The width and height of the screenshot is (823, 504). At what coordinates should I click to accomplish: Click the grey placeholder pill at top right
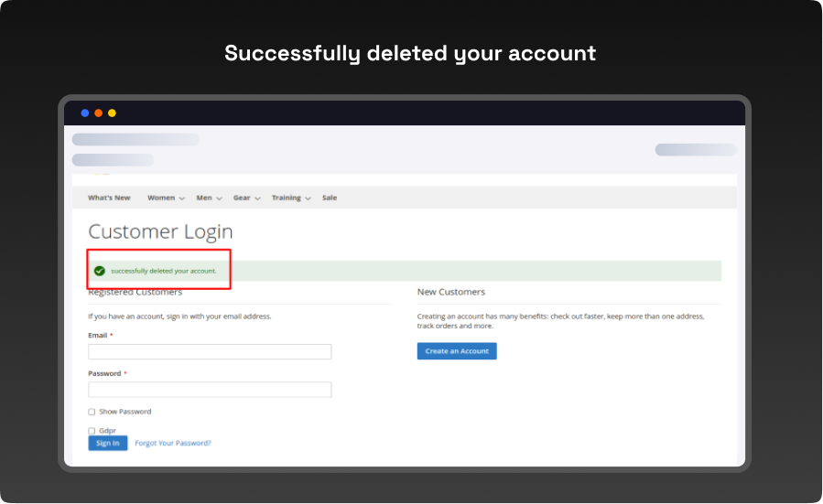(696, 150)
